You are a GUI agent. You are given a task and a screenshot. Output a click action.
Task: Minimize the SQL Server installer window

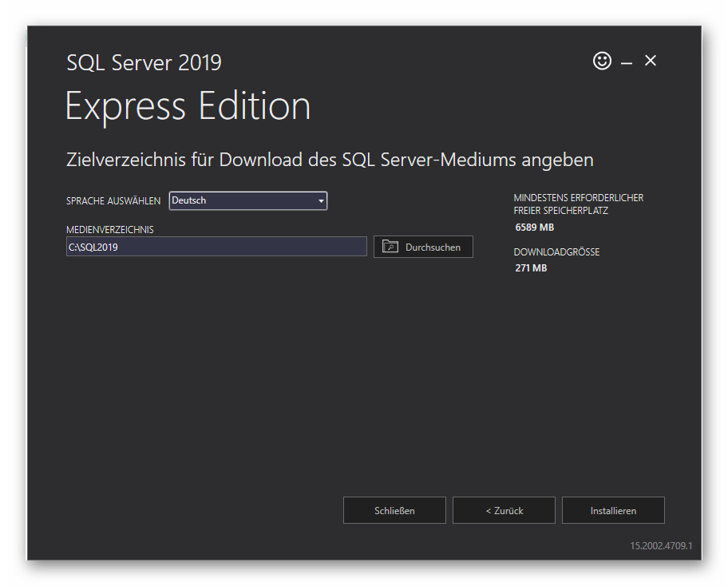[x=626, y=61]
